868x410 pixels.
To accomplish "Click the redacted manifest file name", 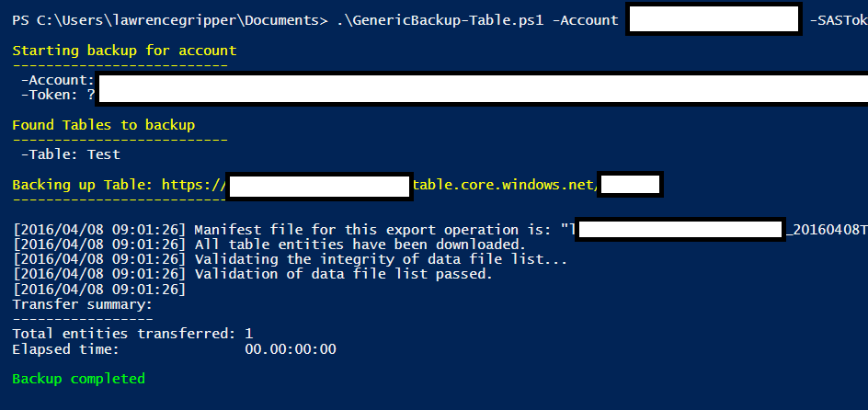I will pyautogui.click(x=680, y=230).
